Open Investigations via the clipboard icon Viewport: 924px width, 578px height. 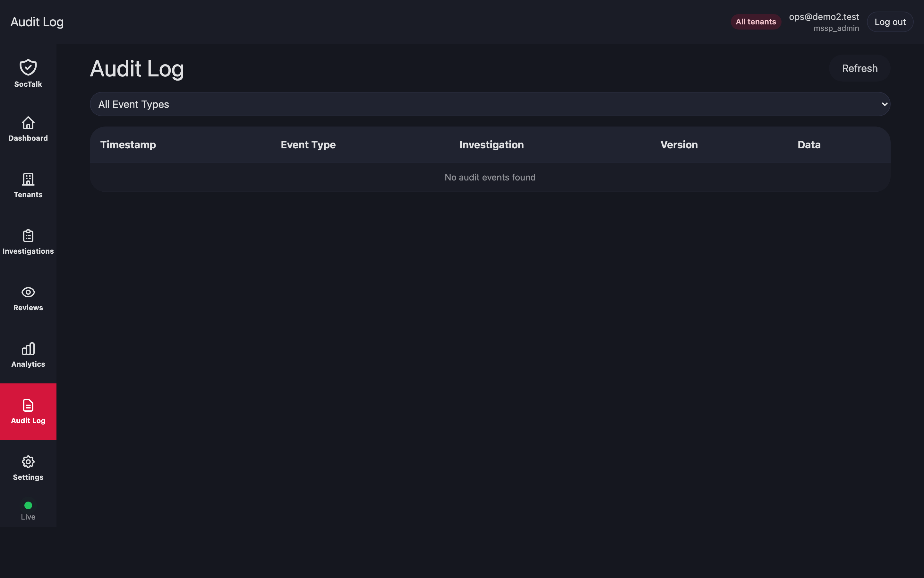tap(28, 236)
